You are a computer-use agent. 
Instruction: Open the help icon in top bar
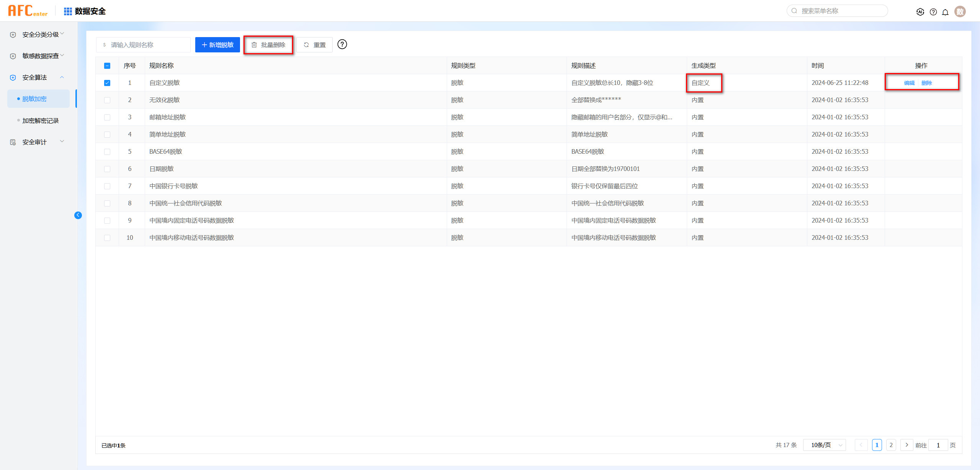click(933, 12)
